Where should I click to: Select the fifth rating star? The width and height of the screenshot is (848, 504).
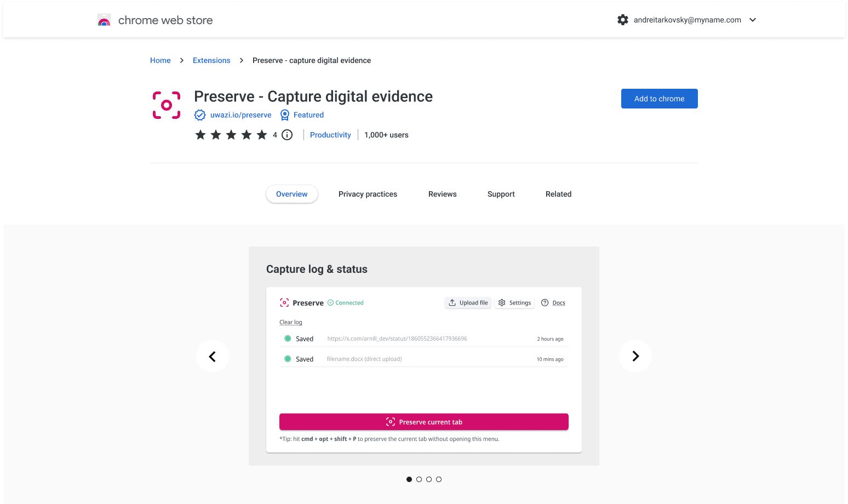pyautogui.click(x=262, y=135)
